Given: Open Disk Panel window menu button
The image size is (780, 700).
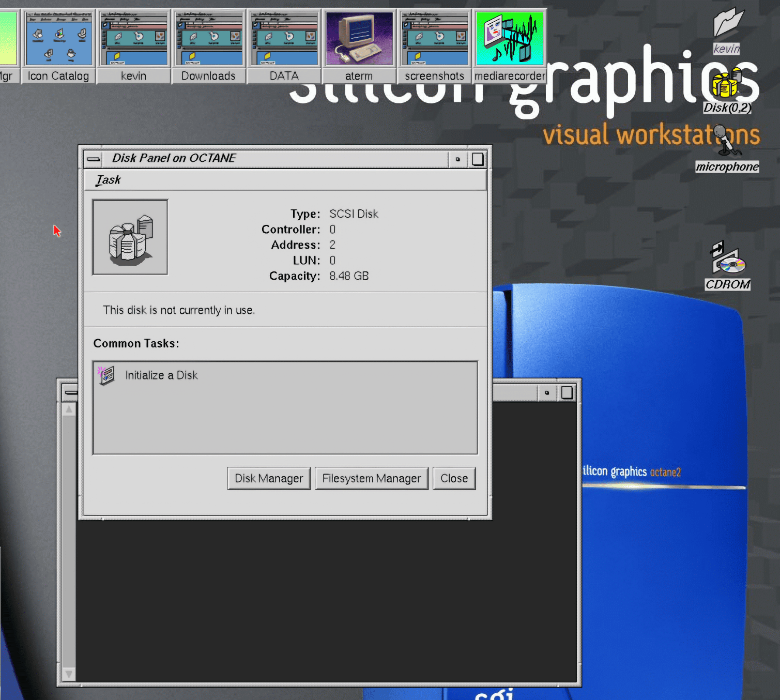Looking at the screenshot, I should coord(94,159).
